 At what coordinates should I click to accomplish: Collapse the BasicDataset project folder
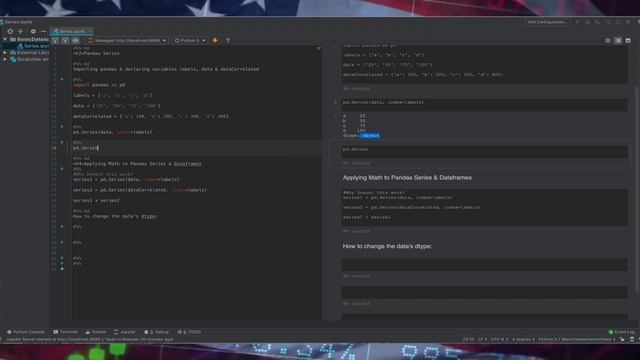(5, 39)
